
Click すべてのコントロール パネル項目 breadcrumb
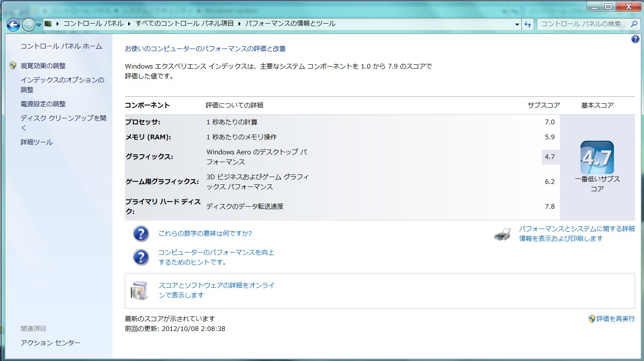184,24
